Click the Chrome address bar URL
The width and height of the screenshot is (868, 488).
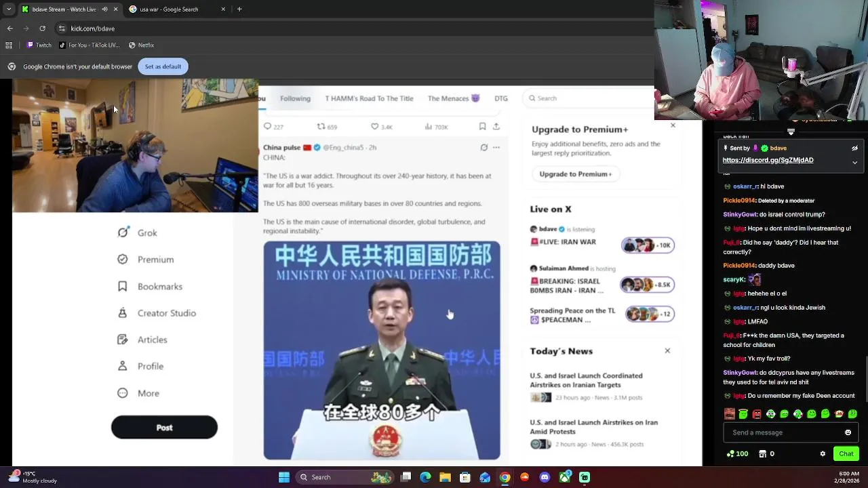93,28
